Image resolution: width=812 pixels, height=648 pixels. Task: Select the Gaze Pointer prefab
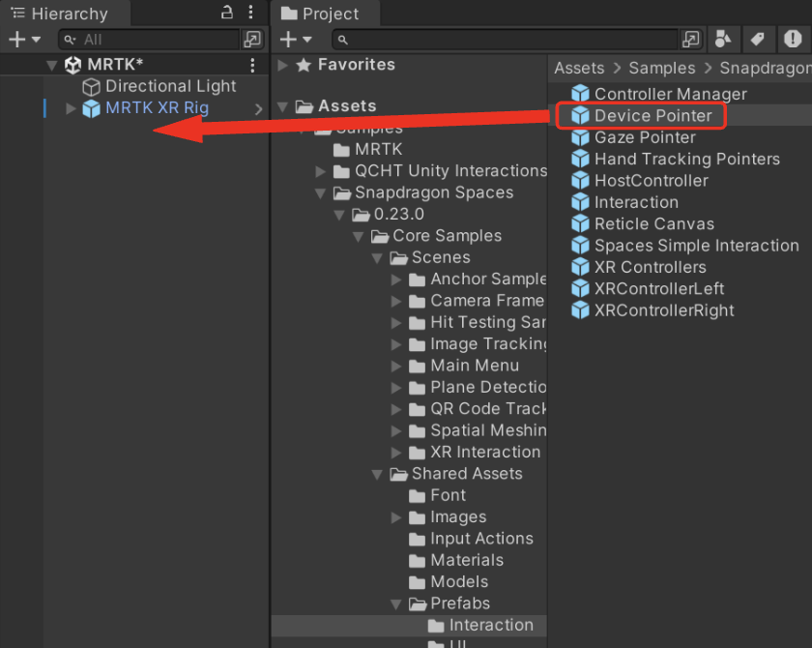tap(633, 137)
